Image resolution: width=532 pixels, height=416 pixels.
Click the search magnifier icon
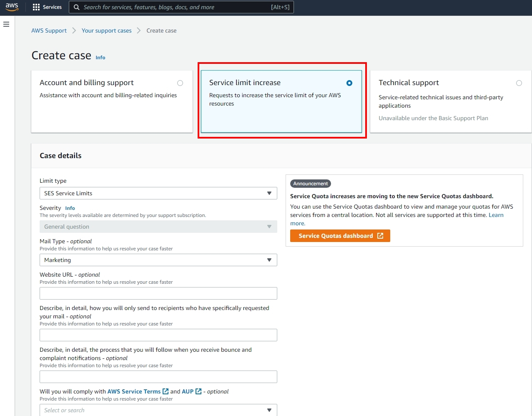(x=77, y=7)
